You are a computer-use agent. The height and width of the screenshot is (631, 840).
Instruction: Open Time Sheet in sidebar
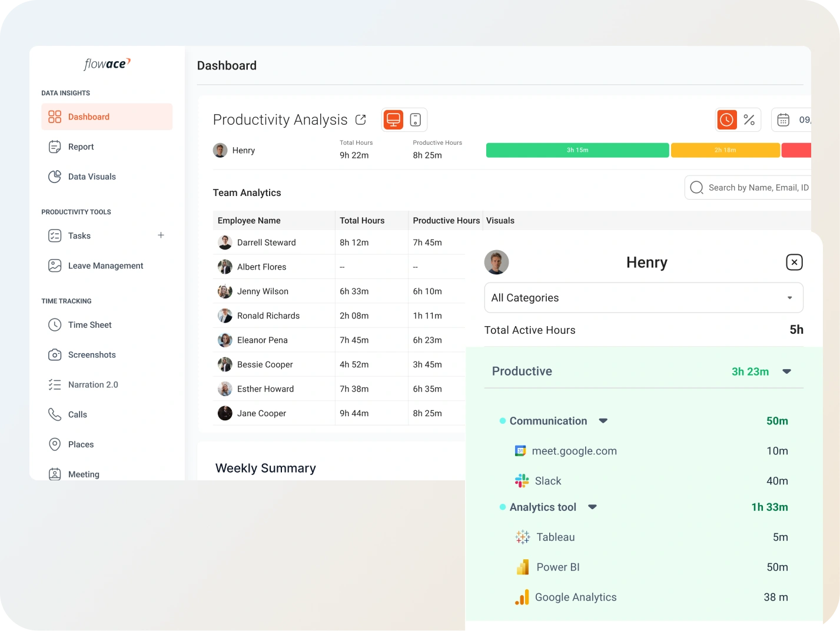pyautogui.click(x=89, y=325)
